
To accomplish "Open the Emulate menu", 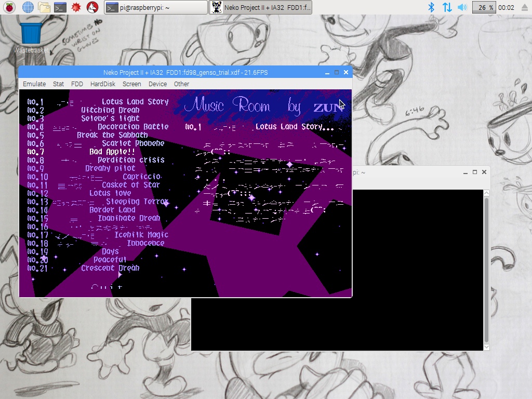I will point(34,84).
